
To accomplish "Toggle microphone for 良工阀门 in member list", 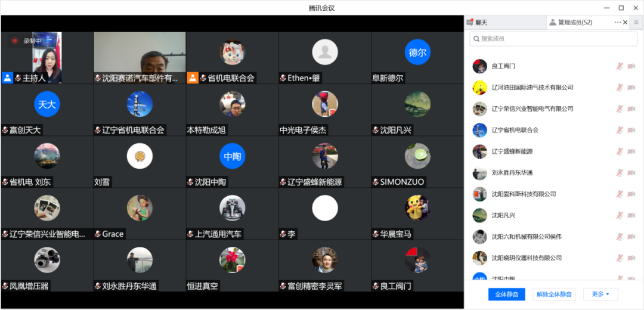I will 620,66.
